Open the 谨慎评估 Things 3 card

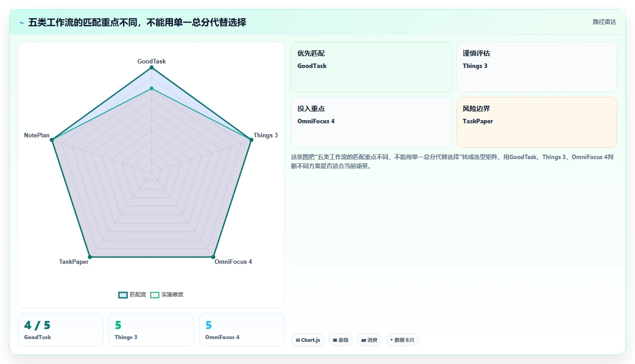[x=537, y=67]
